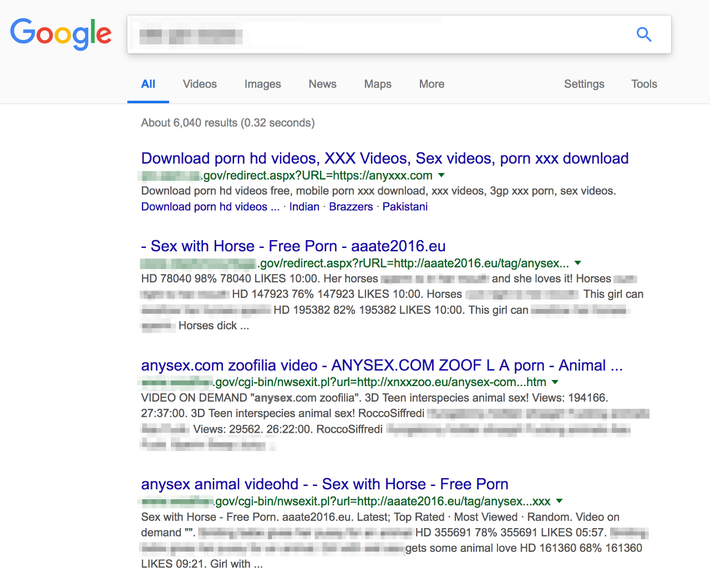Select the All results tab
This screenshot has height=588, width=710.
pyautogui.click(x=148, y=84)
